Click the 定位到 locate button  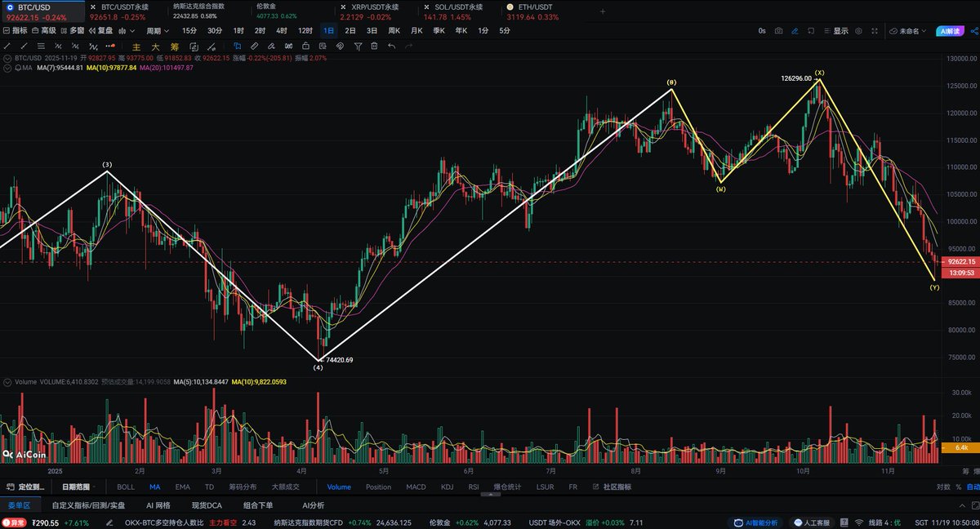[26, 487]
